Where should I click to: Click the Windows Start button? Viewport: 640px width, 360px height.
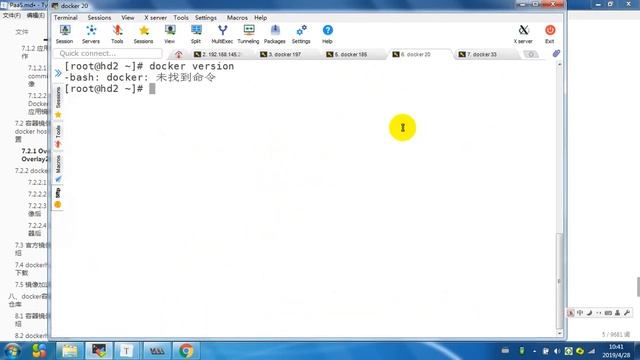(x=12, y=351)
